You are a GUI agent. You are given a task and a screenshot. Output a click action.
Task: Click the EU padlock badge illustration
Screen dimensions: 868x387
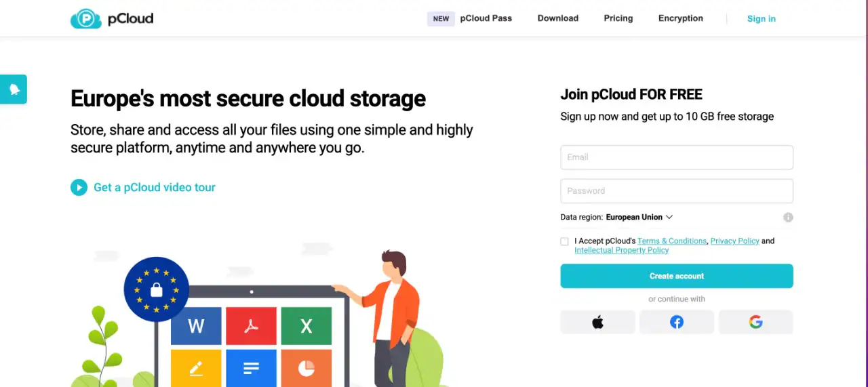click(156, 289)
